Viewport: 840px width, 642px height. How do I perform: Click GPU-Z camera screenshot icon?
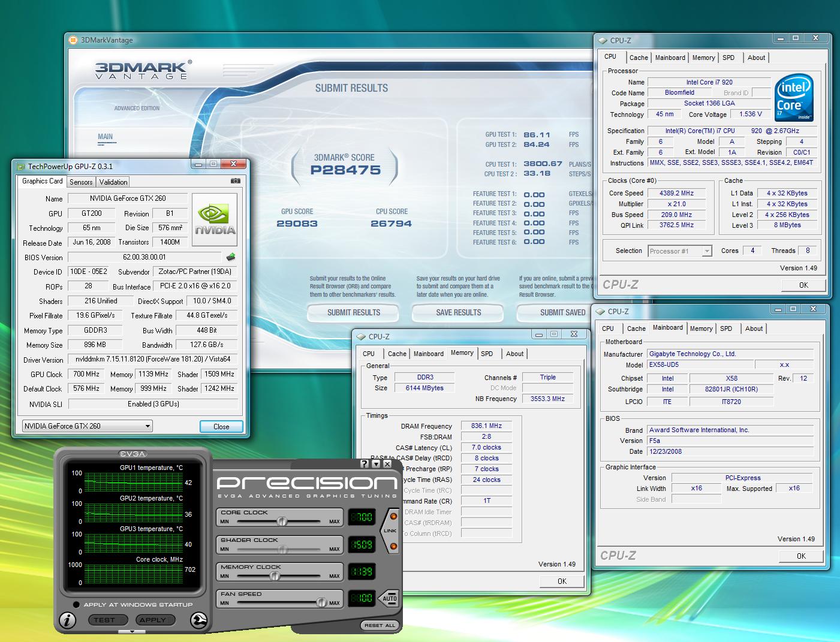pos(236,181)
